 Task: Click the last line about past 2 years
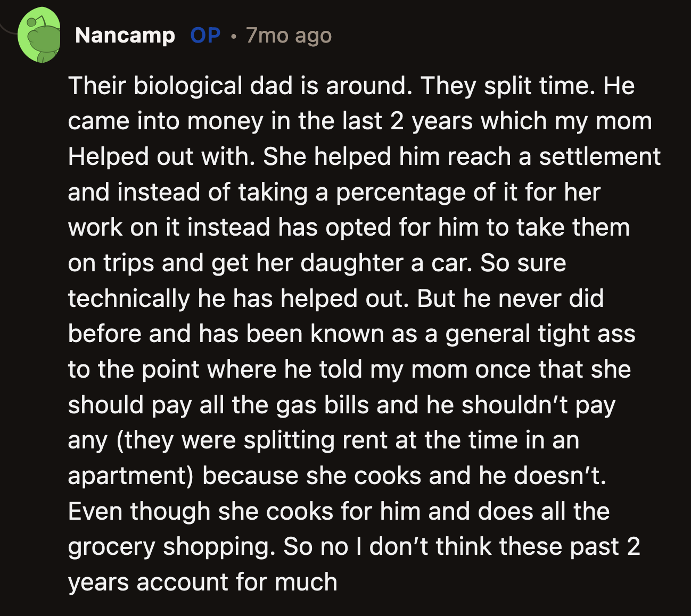(x=202, y=581)
